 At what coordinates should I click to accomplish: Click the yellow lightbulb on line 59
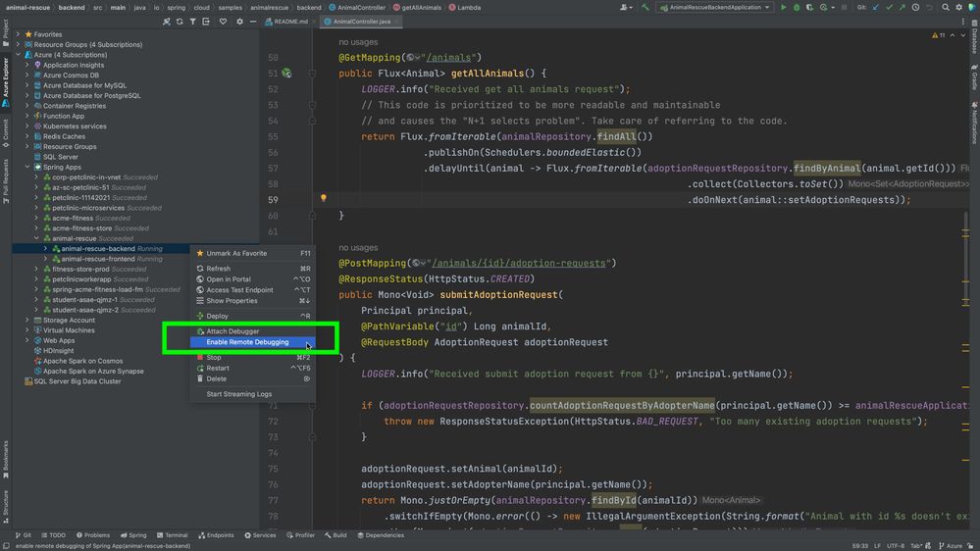tap(323, 198)
